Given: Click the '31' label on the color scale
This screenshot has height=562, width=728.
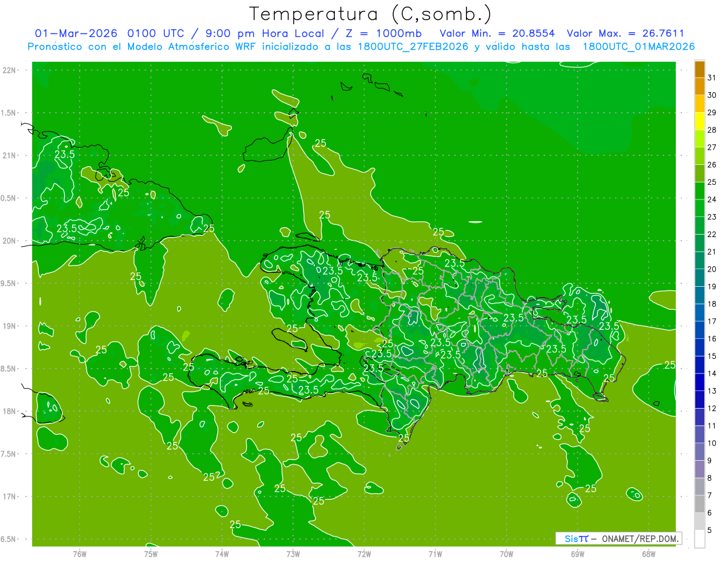Looking at the screenshot, I should click(x=712, y=78).
